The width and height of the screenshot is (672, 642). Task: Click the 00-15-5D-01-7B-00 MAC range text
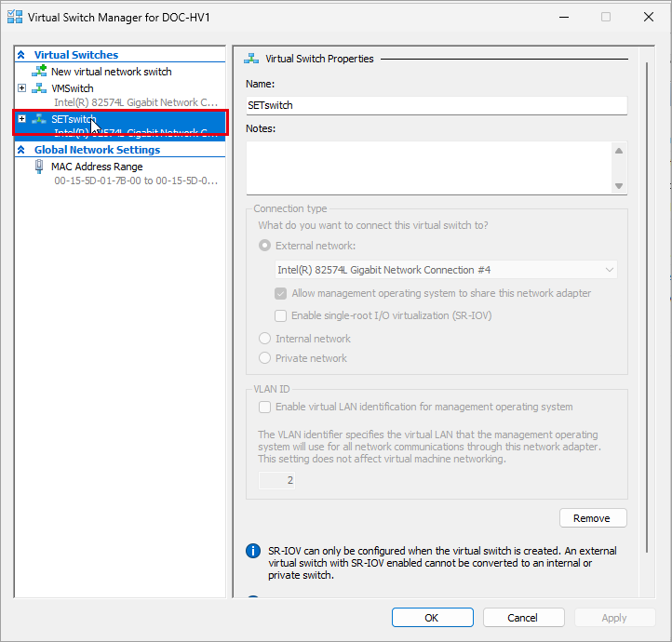136,181
